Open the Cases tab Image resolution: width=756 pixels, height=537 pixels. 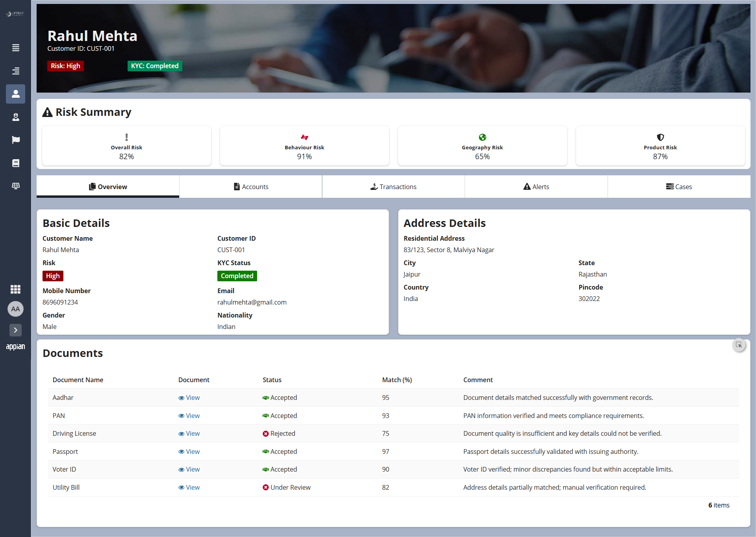[679, 187]
